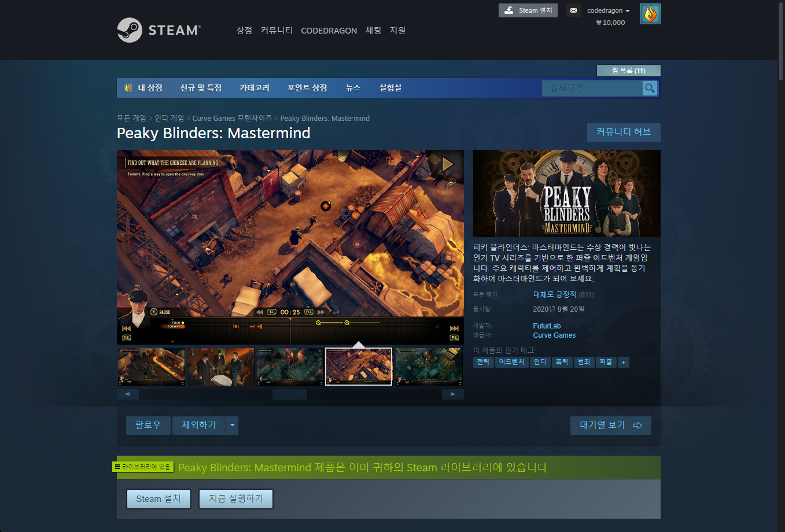Click the plus button to add tags
The height and width of the screenshot is (532, 785).
tap(624, 362)
